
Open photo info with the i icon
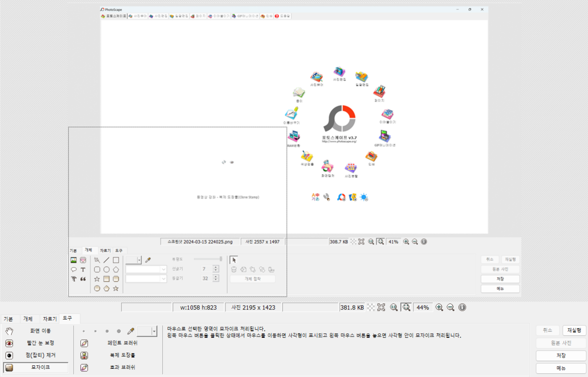(x=462, y=307)
